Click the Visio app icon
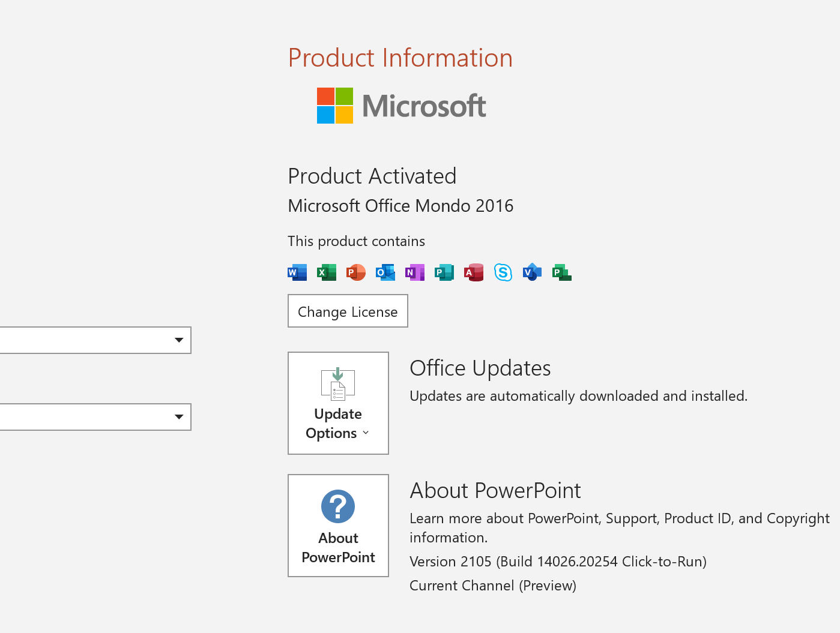This screenshot has height=633, width=840. pyautogui.click(x=532, y=272)
